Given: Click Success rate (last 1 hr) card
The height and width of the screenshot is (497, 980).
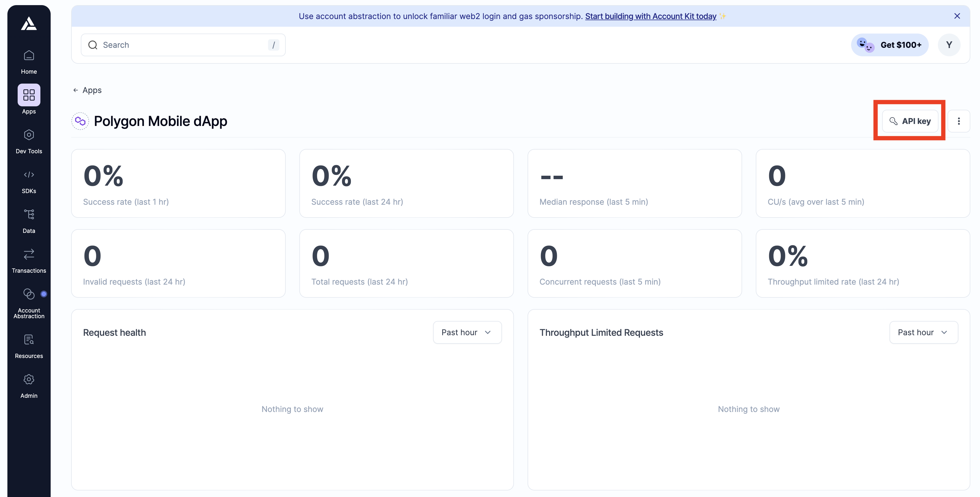Looking at the screenshot, I should click(178, 183).
